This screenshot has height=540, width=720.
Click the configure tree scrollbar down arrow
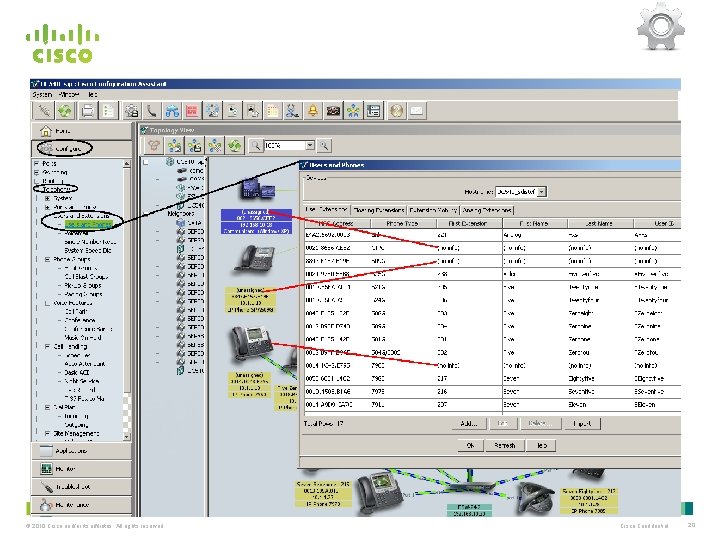[127, 437]
